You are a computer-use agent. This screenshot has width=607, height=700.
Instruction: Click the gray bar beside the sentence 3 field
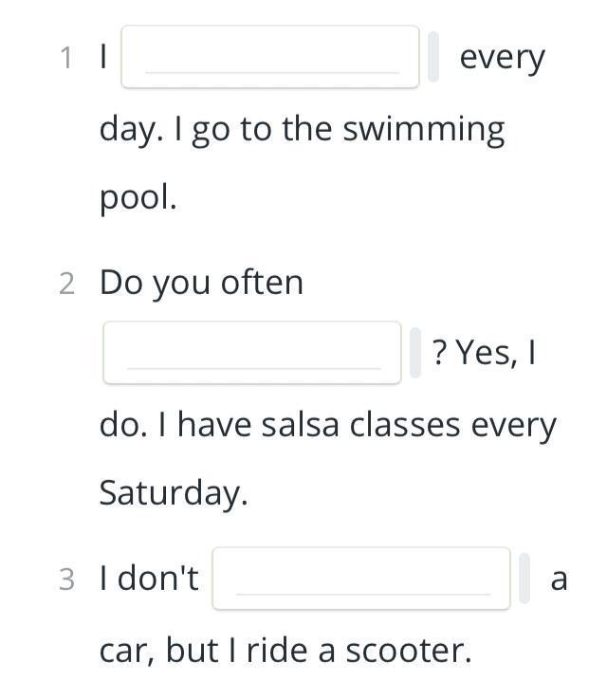pyautogui.click(x=524, y=579)
